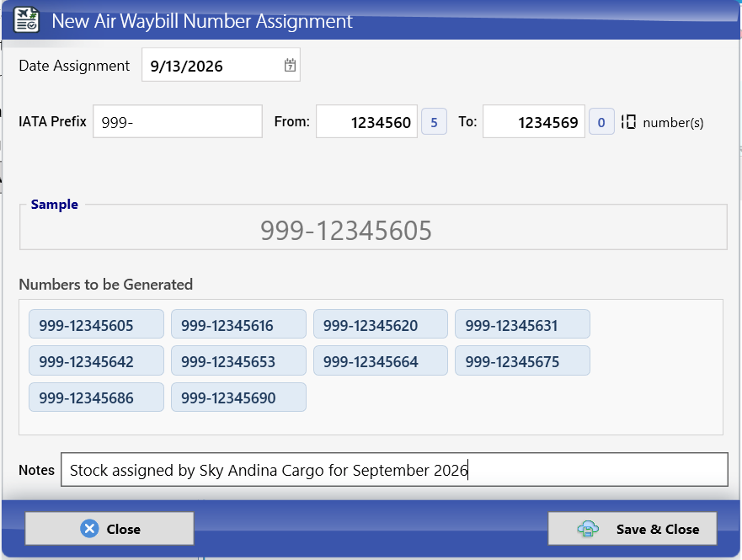Viewport: 742px width, 560px height.
Task: Click the IATA Prefix label
Action: (52, 121)
